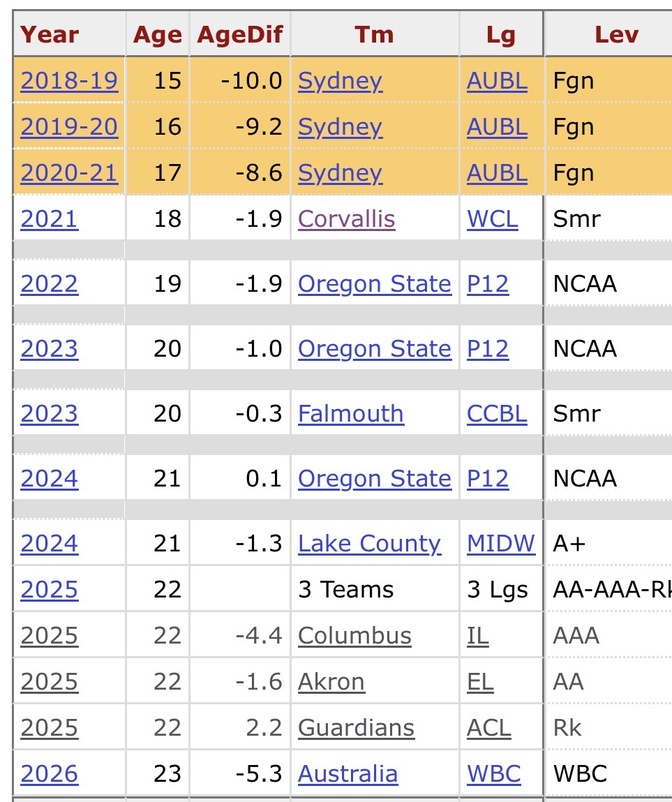Click the Lev column header
The width and height of the screenshot is (672, 802).
[616, 34]
